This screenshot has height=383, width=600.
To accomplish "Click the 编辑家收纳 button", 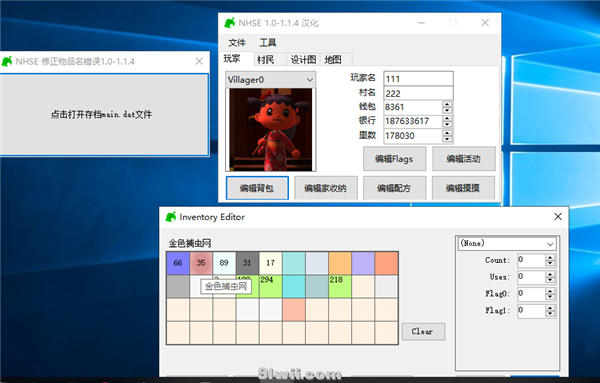I will click(326, 188).
